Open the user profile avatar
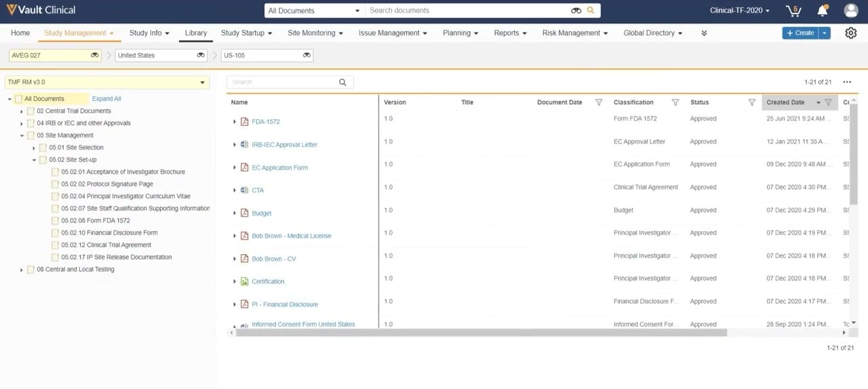This screenshot has height=389, width=868. [851, 10]
